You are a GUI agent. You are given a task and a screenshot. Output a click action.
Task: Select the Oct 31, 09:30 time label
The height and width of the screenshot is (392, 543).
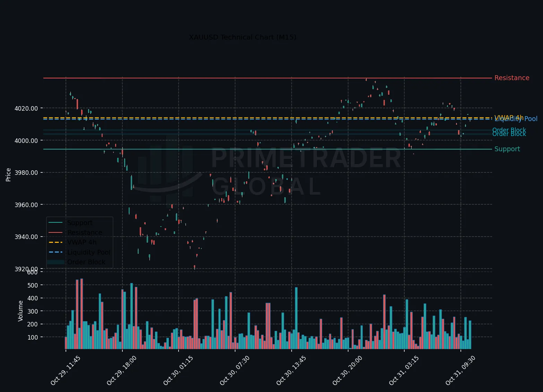460,370
